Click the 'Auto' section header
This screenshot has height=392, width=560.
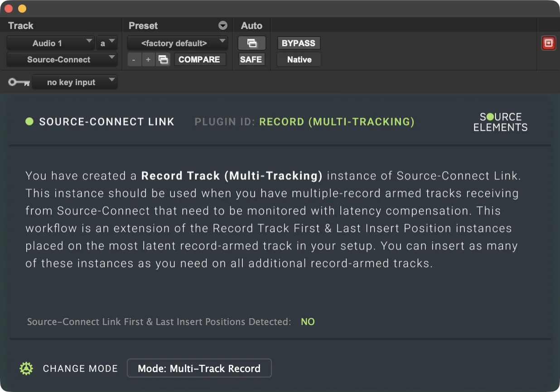coord(251,25)
